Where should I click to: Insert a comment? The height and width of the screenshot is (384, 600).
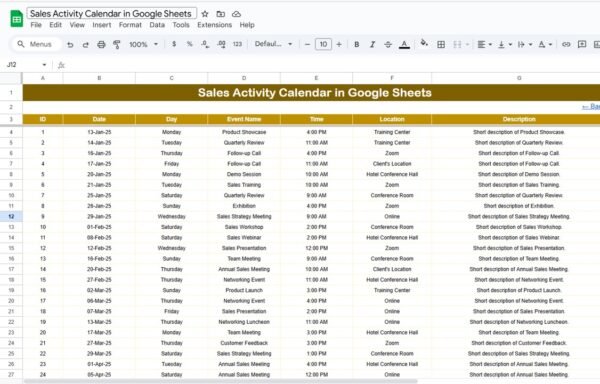(x=582, y=44)
